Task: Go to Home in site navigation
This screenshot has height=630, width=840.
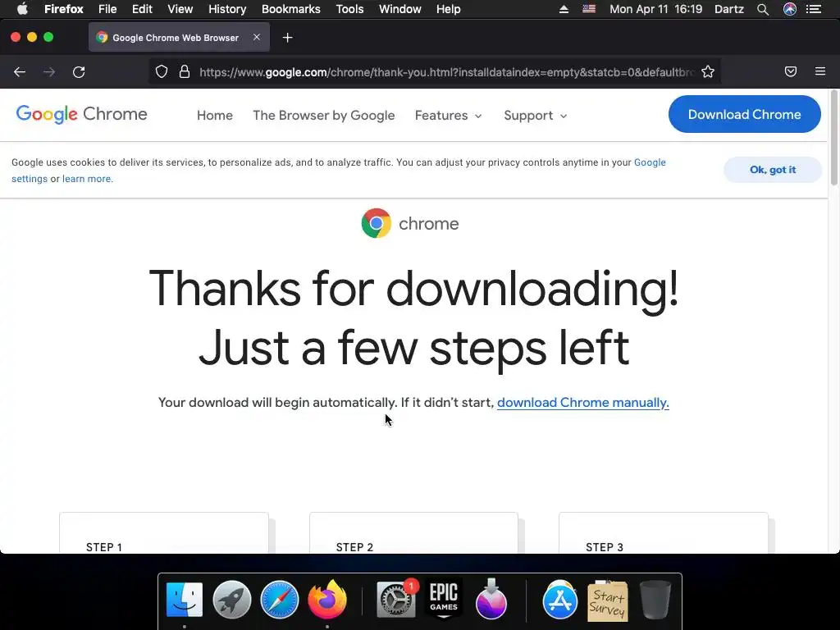Action: pos(215,115)
